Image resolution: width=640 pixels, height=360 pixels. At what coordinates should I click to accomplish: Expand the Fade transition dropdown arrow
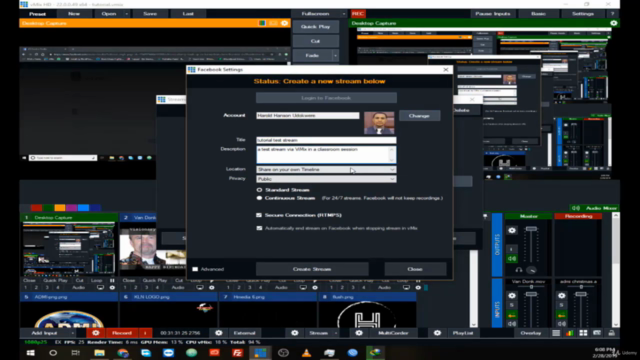[336, 56]
